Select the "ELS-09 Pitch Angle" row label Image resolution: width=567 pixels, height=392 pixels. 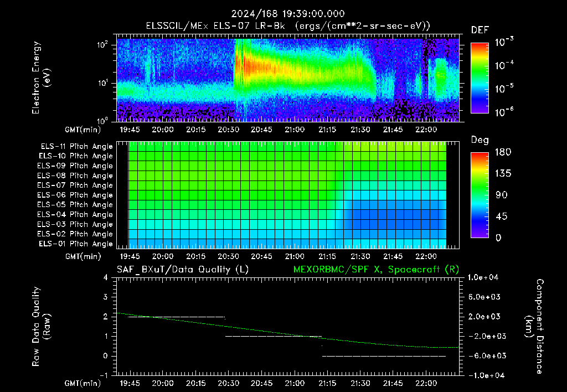75,166
